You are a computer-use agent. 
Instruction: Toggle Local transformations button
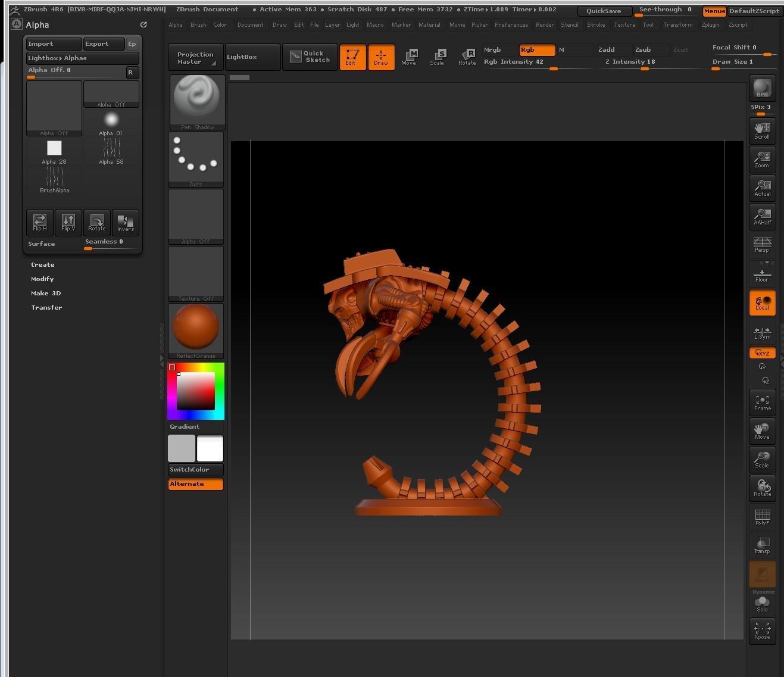click(762, 302)
